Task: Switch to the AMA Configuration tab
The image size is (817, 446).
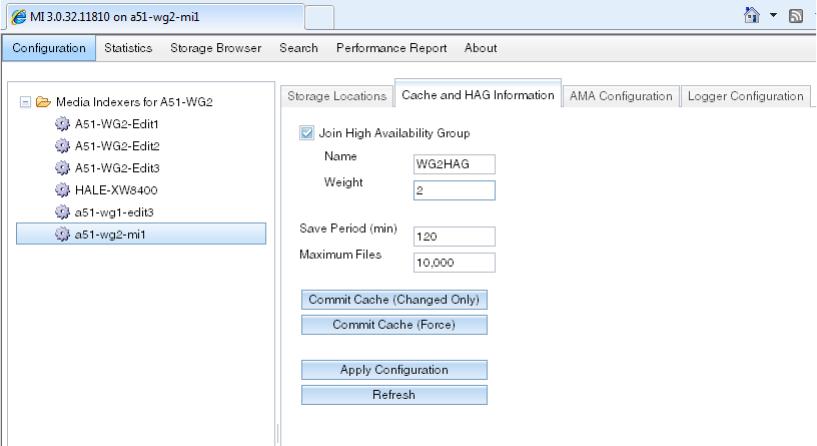Action: coord(620,96)
